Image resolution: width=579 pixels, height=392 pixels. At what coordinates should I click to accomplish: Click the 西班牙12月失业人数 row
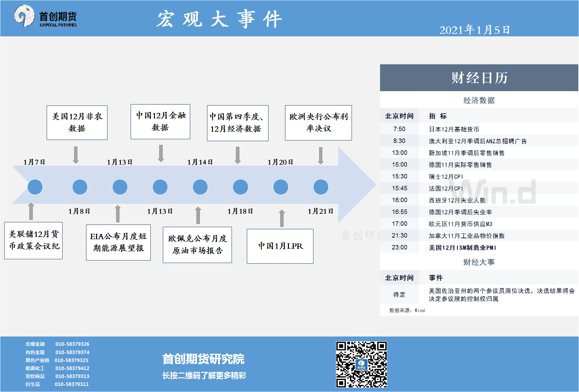pos(479,200)
